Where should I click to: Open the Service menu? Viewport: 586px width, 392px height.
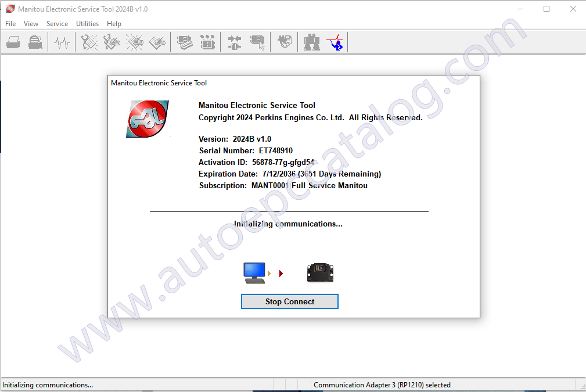pyautogui.click(x=57, y=24)
